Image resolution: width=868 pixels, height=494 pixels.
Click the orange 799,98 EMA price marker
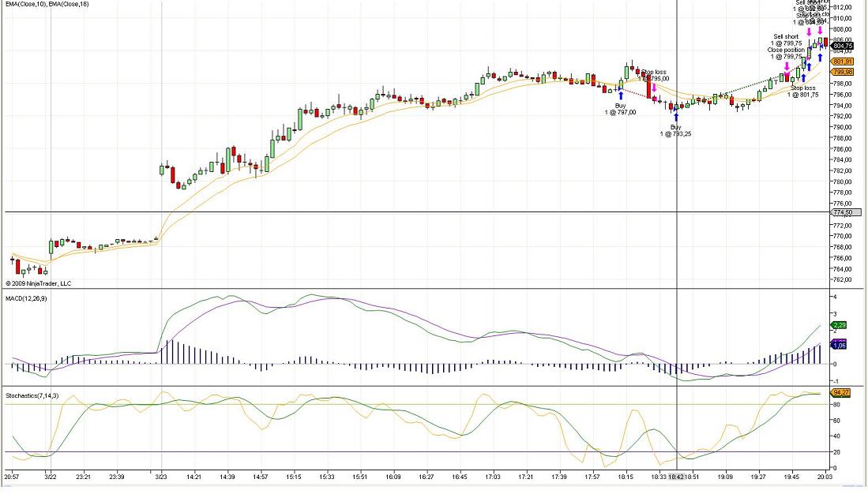click(842, 72)
